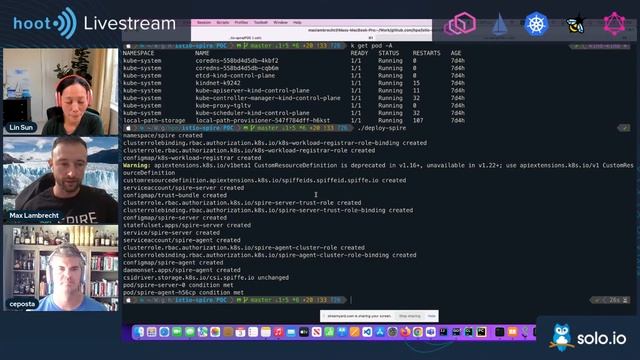
Task: Launch Safari from the dock
Action: (x=164, y=332)
